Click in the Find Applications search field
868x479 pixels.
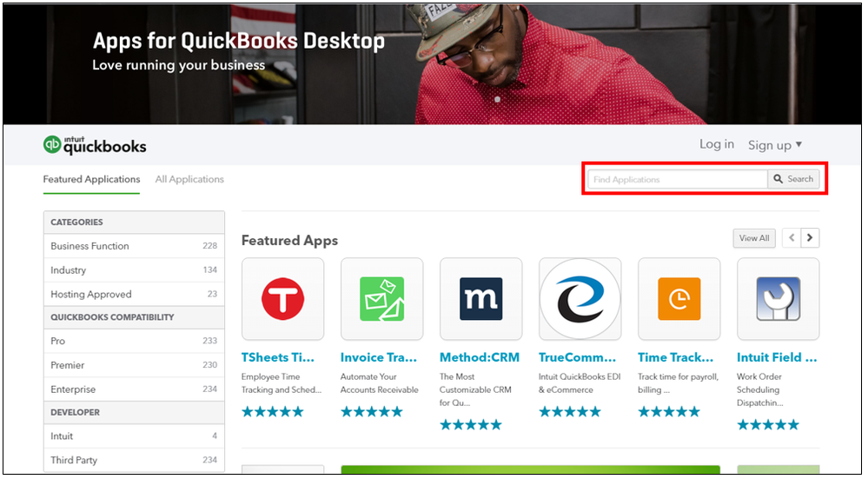[678, 179]
